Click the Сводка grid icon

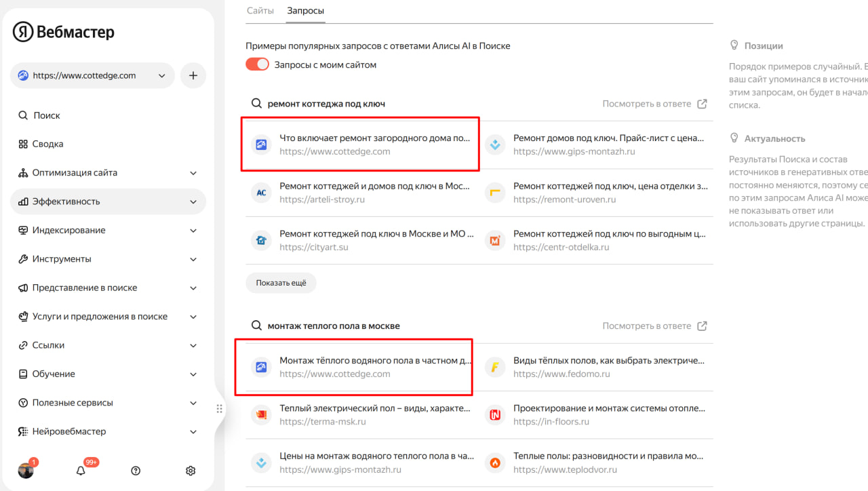pos(23,144)
